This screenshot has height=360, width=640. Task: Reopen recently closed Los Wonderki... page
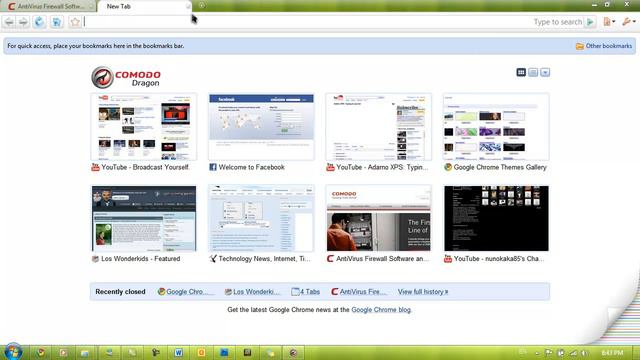(252, 292)
